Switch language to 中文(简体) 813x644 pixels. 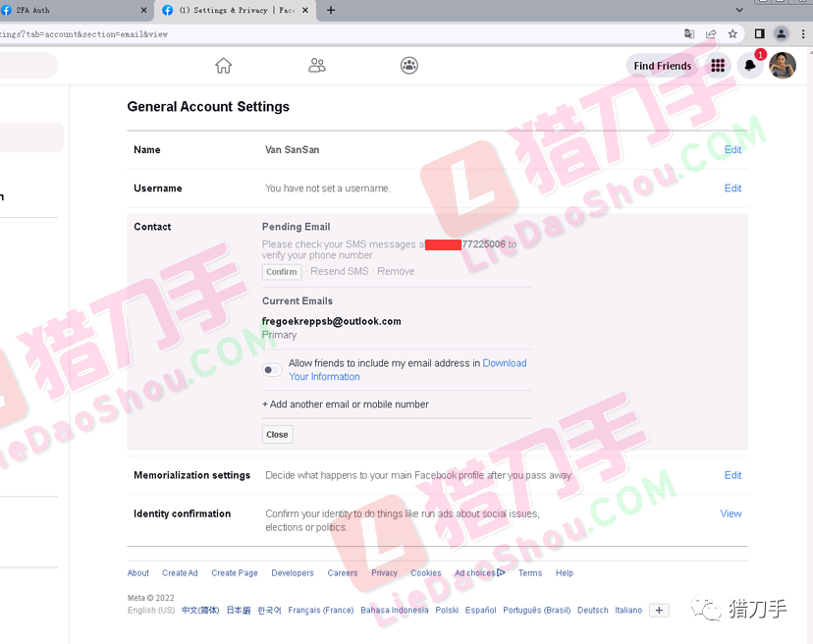200,611
